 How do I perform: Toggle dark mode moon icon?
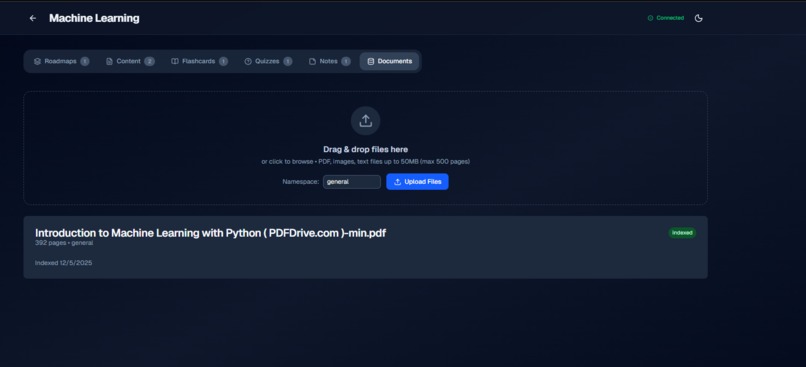[x=698, y=19]
